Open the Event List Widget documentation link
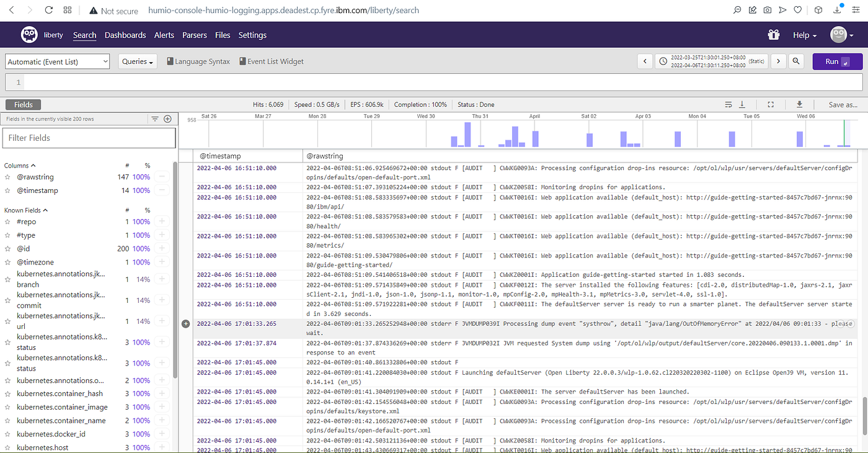 tap(272, 61)
